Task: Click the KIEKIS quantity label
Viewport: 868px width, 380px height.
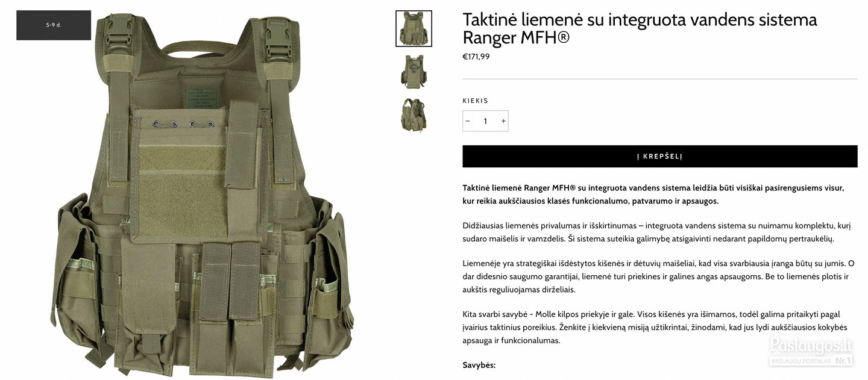Action: click(476, 101)
